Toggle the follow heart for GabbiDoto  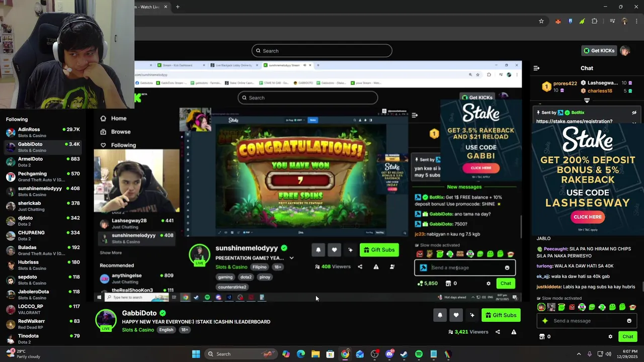pyautogui.click(x=456, y=315)
